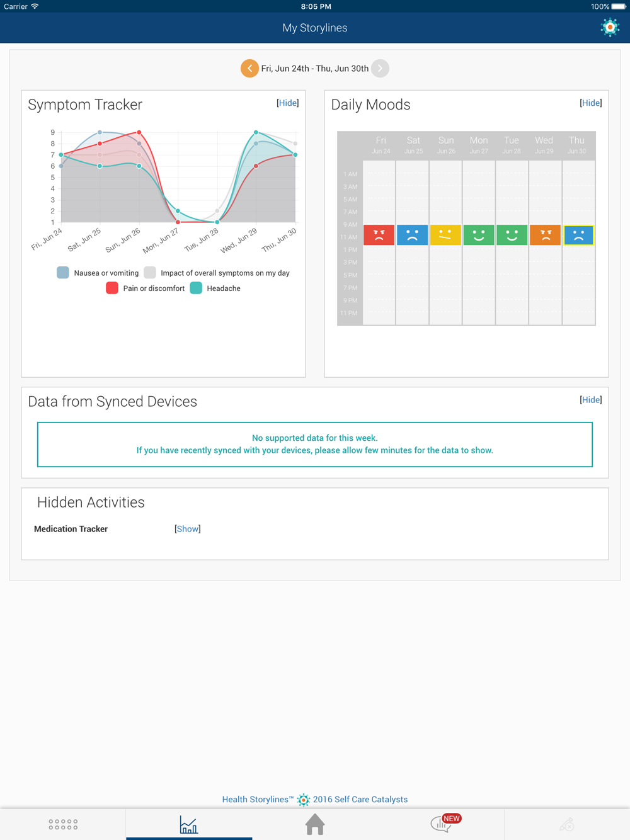Image resolution: width=630 pixels, height=840 pixels.
Task: Go to previous week with orange arrow
Action: [x=249, y=68]
